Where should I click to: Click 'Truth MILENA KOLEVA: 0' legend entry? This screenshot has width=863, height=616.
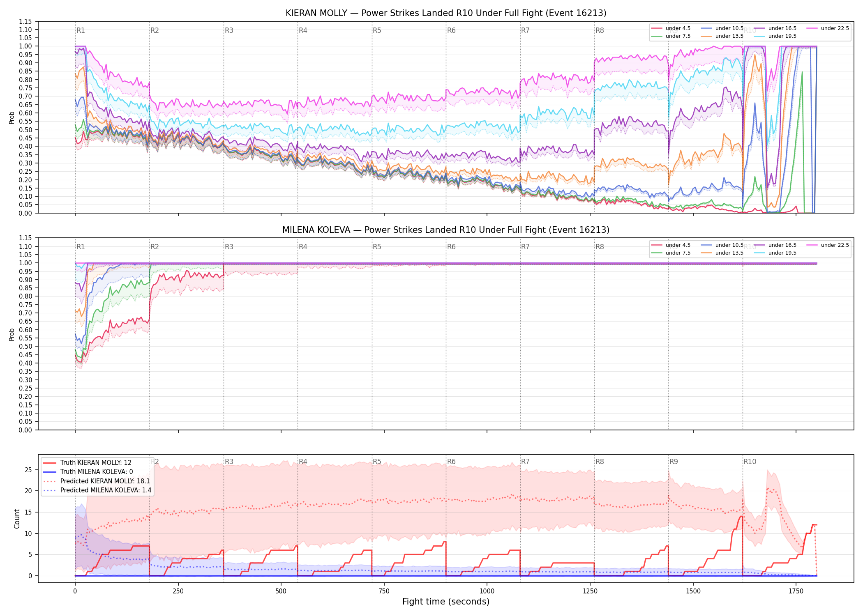click(88, 472)
